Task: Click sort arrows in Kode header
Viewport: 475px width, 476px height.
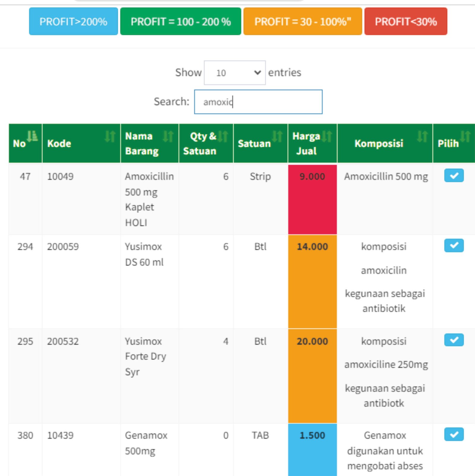Action: pos(110,136)
